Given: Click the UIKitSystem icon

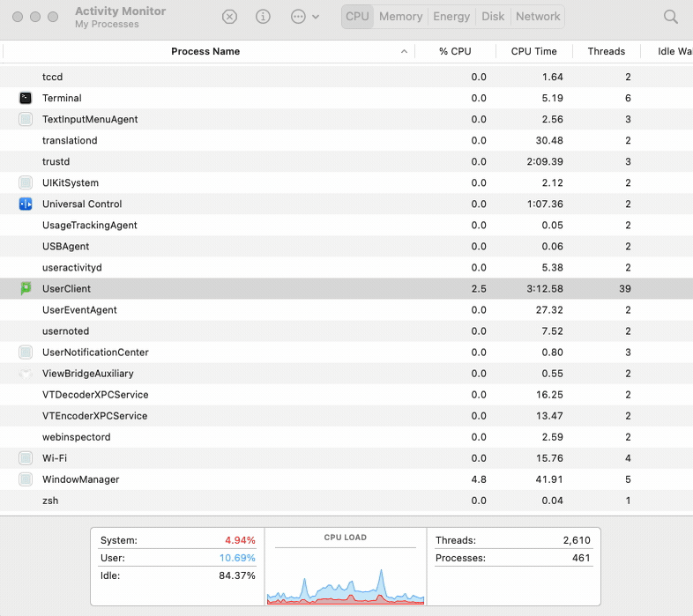Looking at the screenshot, I should [x=26, y=182].
